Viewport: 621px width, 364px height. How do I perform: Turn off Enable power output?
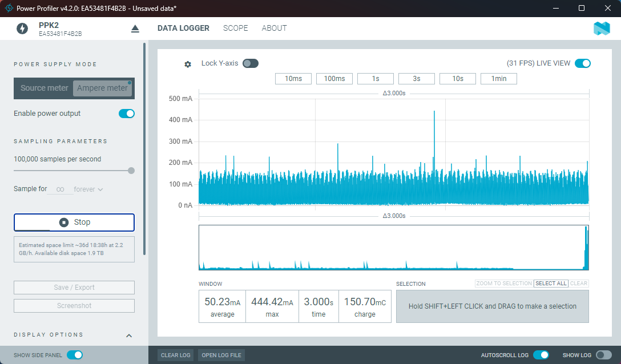pos(127,114)
